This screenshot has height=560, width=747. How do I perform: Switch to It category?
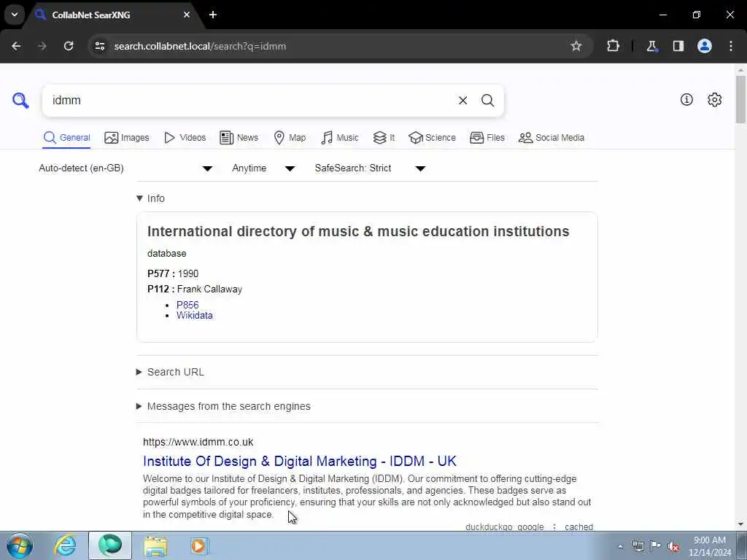(384, 138)
